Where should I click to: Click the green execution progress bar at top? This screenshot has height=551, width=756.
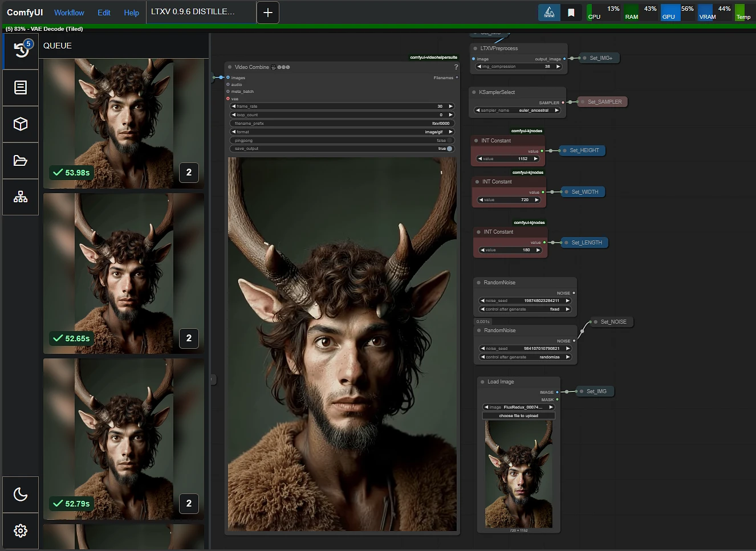[378, 26]
